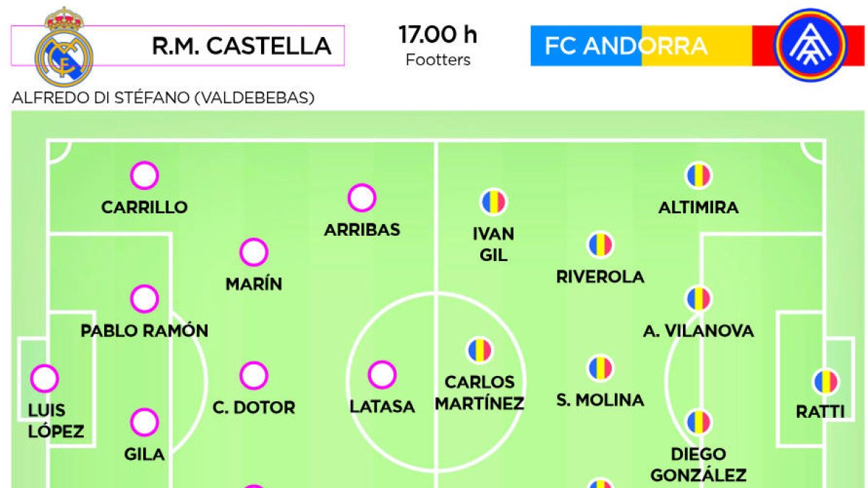Click the Footters broadcaster label
868x488 pixels.
coord(438,60)
